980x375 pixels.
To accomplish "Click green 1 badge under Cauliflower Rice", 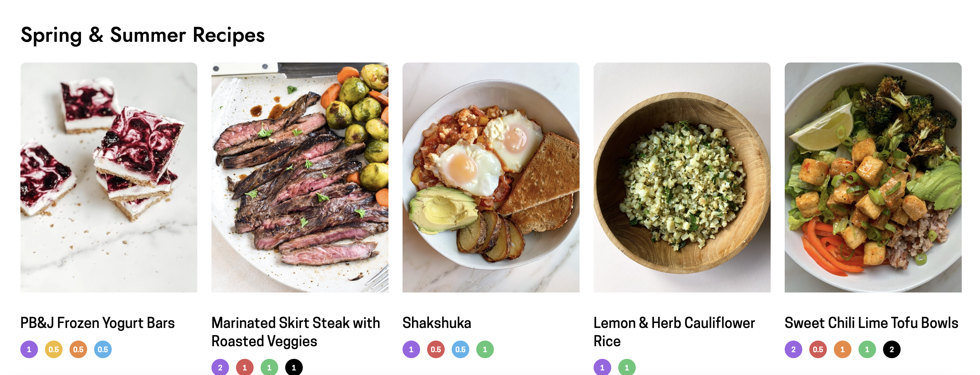I will [627, 367].
